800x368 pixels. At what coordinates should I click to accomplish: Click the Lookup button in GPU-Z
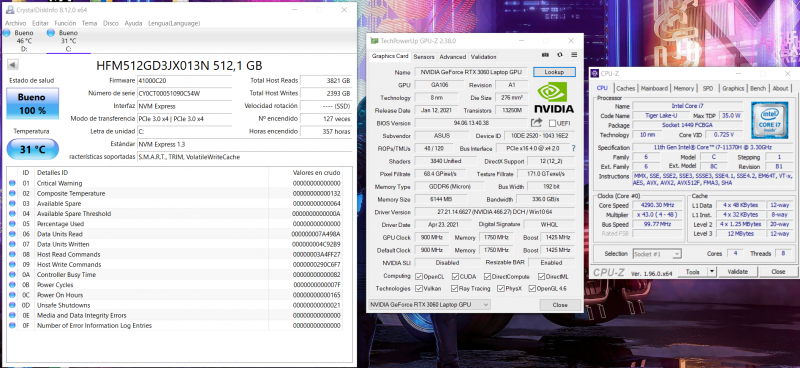tap(554, 72)
